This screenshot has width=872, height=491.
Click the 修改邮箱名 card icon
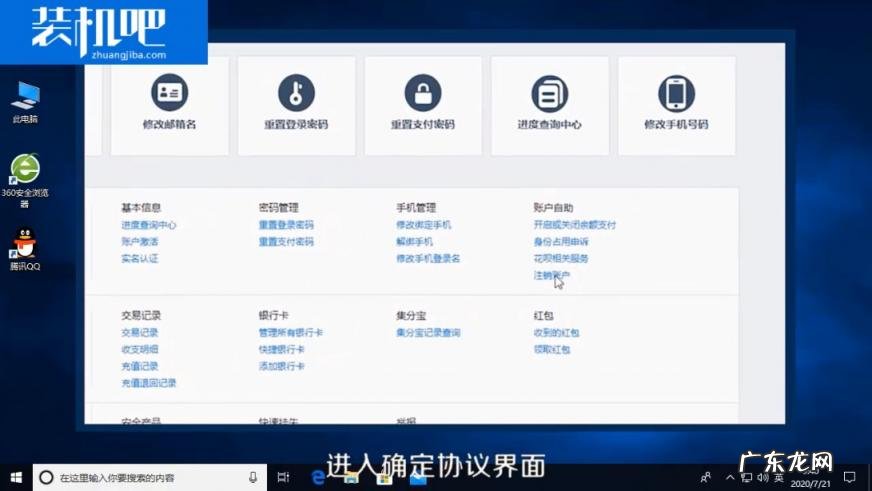click(x=170, y=92)
